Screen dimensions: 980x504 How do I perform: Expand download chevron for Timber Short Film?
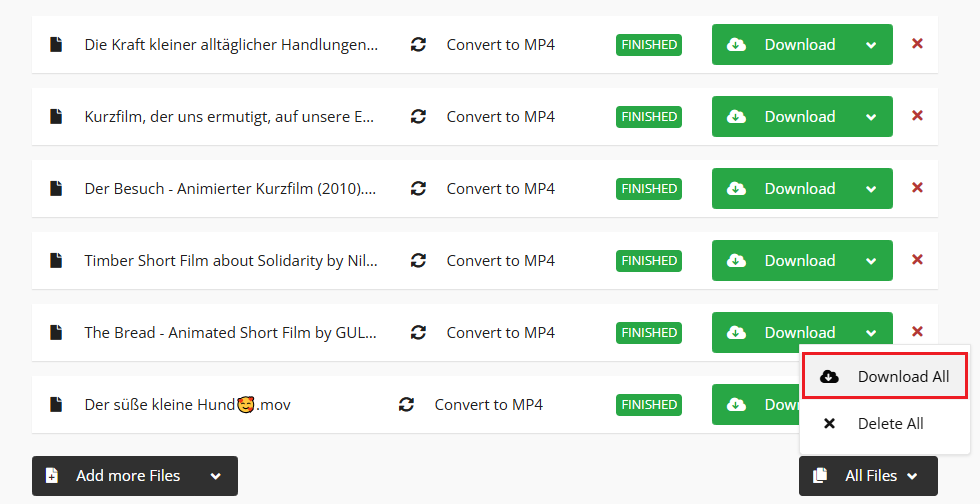click(x=871, y=261)
